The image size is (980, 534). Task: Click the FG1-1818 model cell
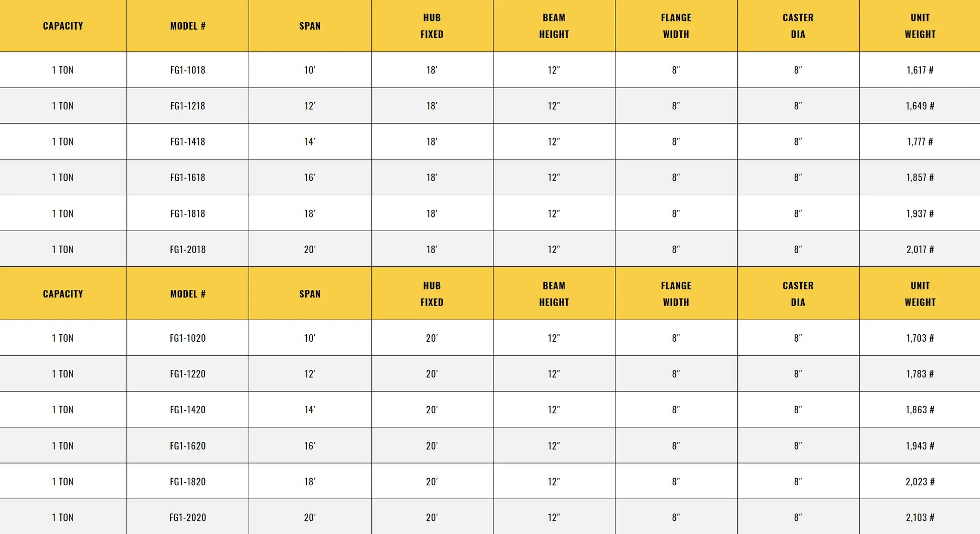coord(187,213)
